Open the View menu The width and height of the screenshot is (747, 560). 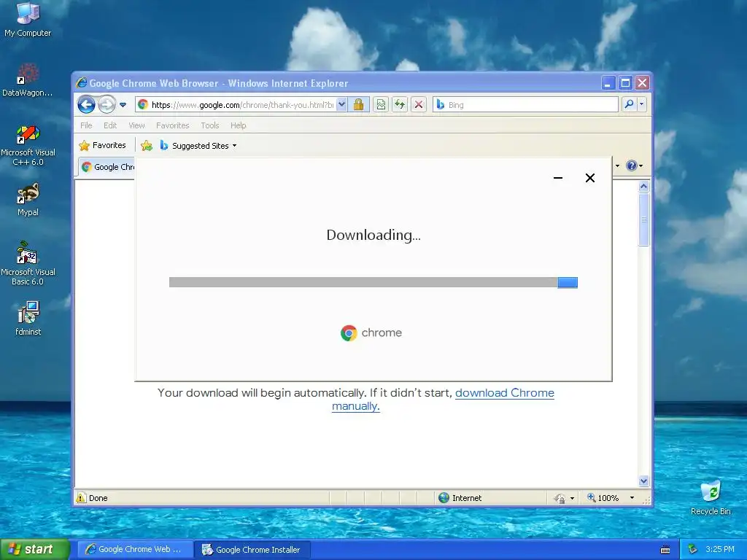coord(136,125)
